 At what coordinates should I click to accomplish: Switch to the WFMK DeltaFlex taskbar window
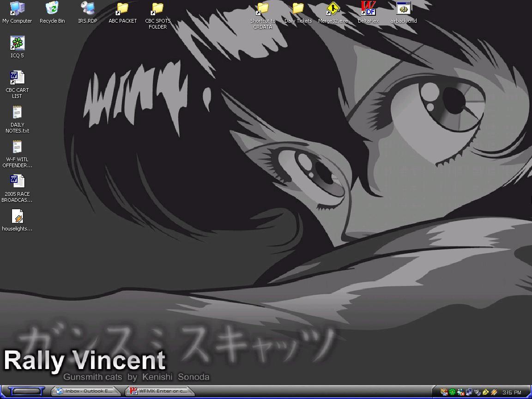tap(159, 391)
